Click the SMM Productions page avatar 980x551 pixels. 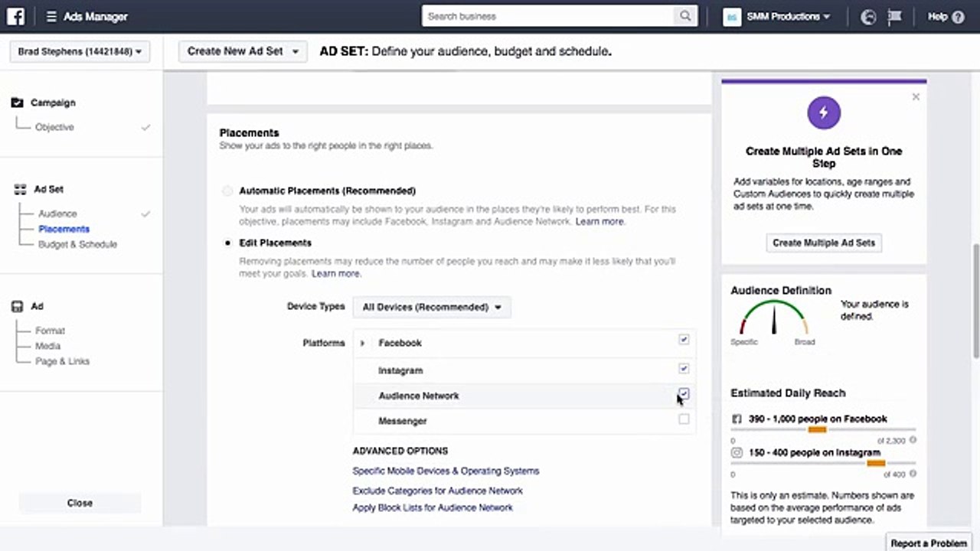click(732, 17)
